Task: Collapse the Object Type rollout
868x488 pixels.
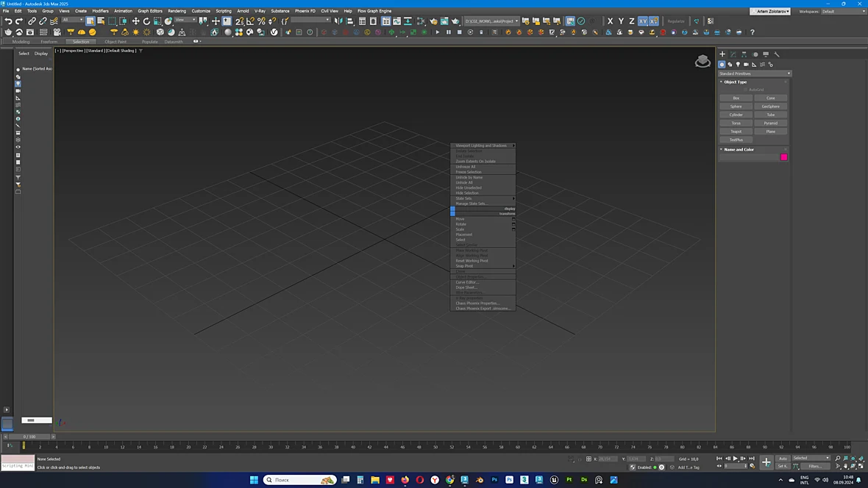Action: pos(735,82)
